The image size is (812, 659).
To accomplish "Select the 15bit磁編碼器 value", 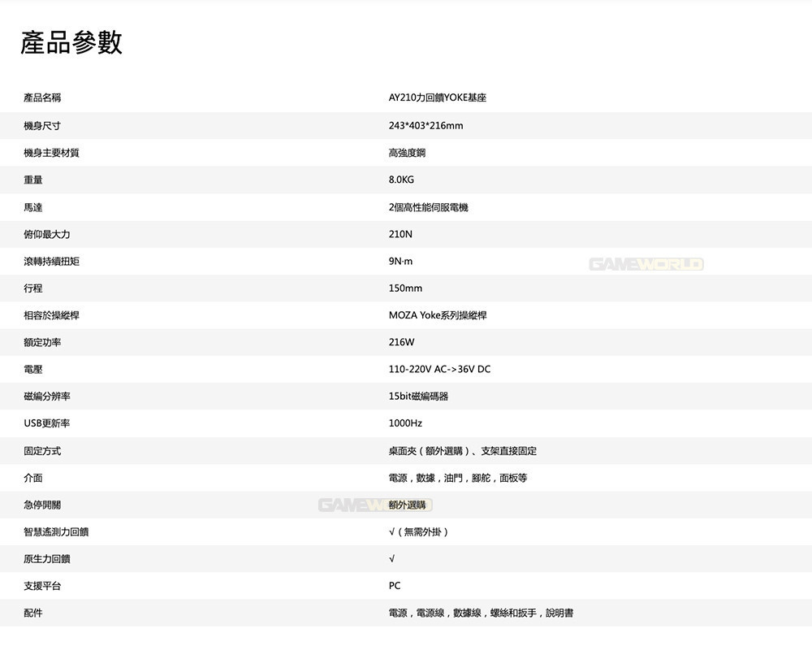I will (418, 397).
